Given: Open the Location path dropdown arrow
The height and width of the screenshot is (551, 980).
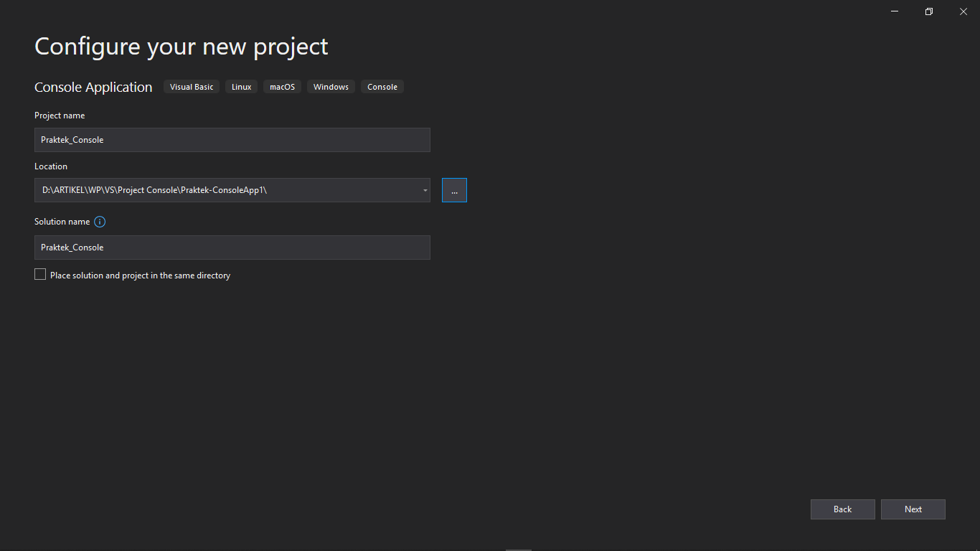Looking at the screenshot, I should (425, 190).
